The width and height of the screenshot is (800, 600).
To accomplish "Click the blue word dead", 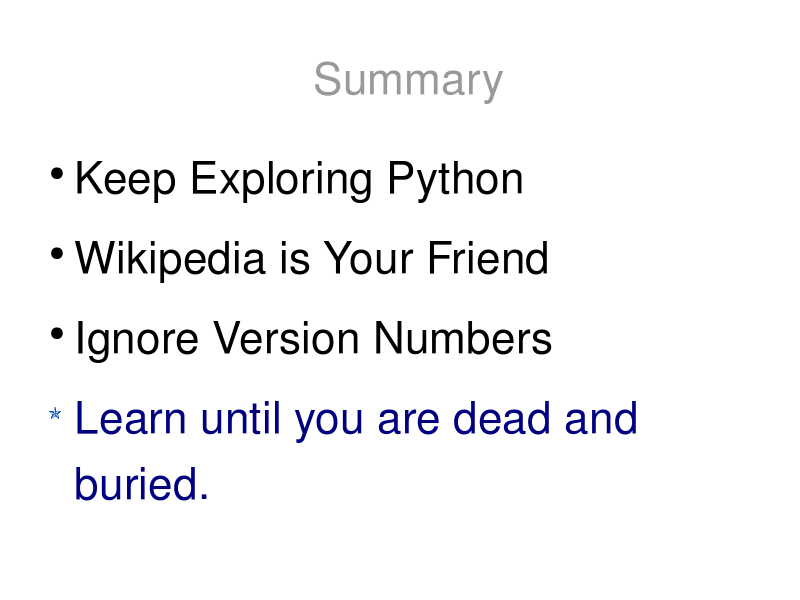I will pos(502,419).
